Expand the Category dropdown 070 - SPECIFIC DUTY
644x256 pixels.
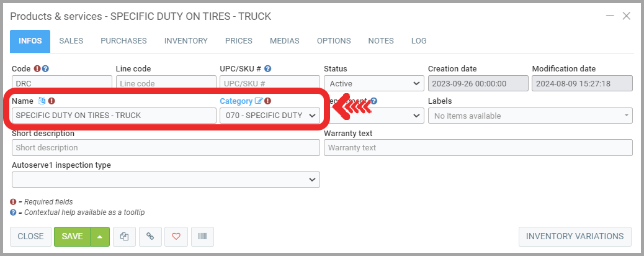(x=270, y=116)
